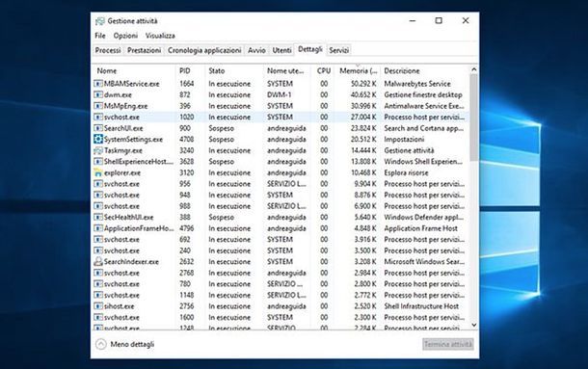
Task: Click the MsMpEng.exe process icon
Action: click(x=98, y=106)
